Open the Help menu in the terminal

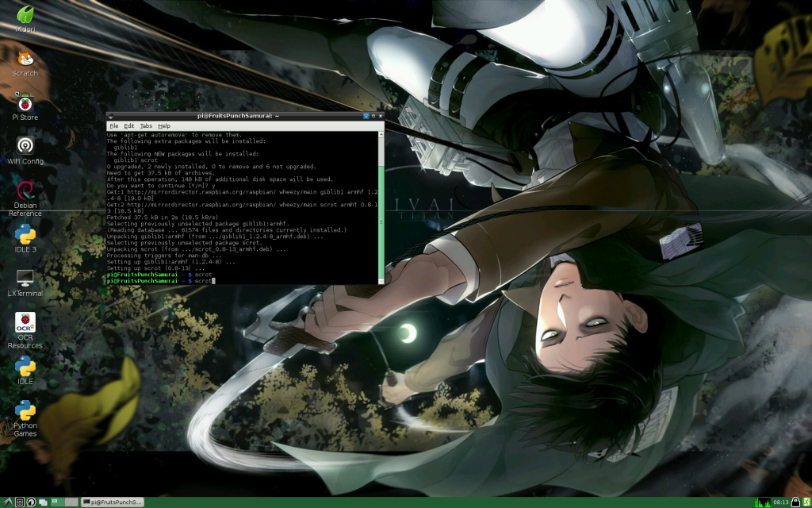(x=164, y=126)
